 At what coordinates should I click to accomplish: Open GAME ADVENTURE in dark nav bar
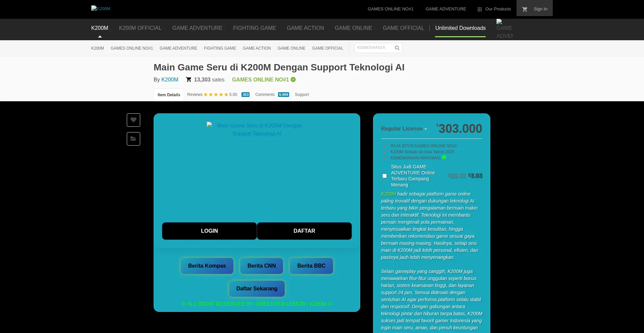pyautogui.click(x=197, y=28)
